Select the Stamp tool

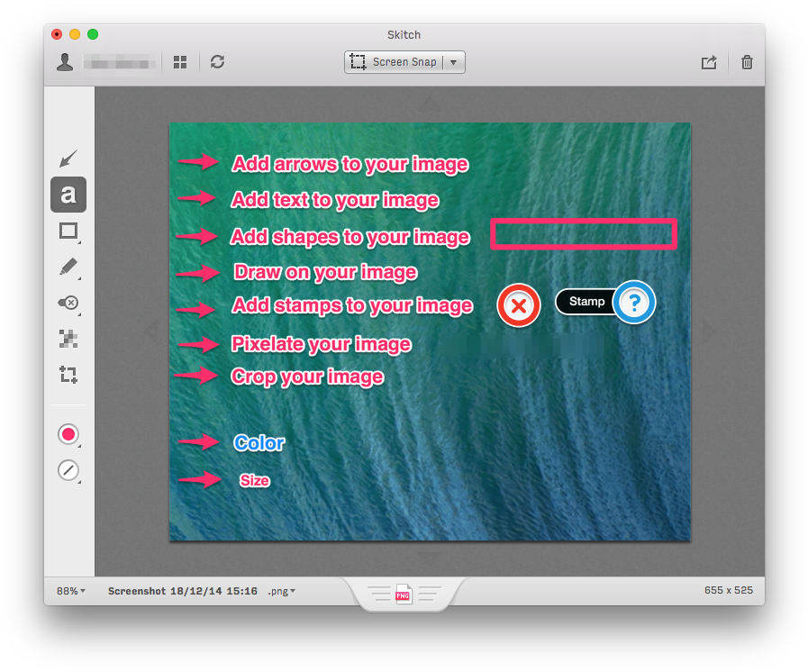68,303
